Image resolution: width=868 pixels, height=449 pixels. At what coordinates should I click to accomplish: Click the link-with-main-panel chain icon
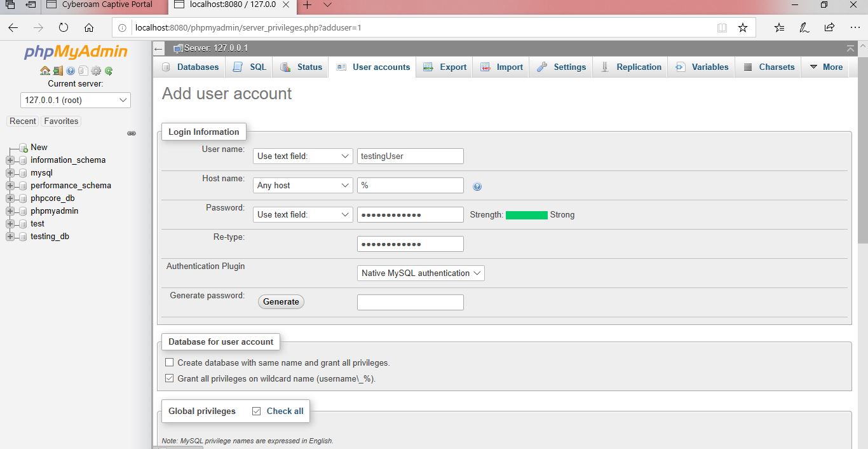tap(132, 134)
